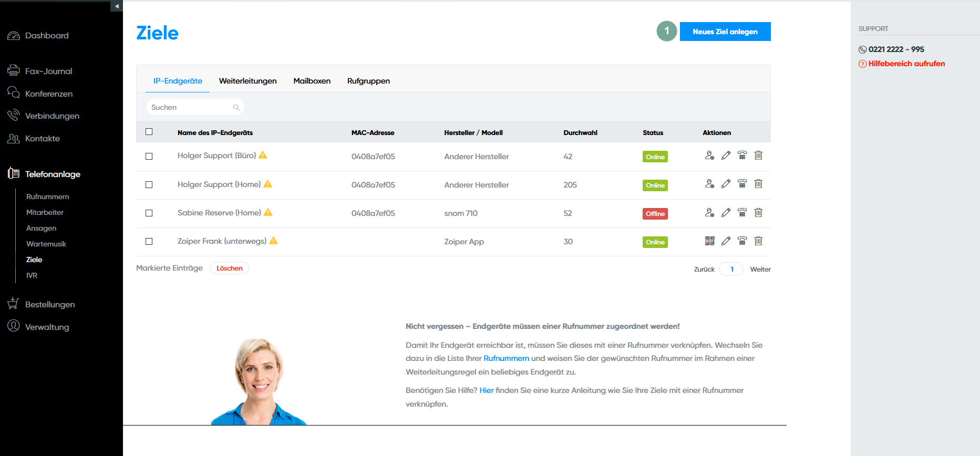This screenshot has height=456, width=980.
Task: Focus the Suchen search field
Action: point(190,108)
